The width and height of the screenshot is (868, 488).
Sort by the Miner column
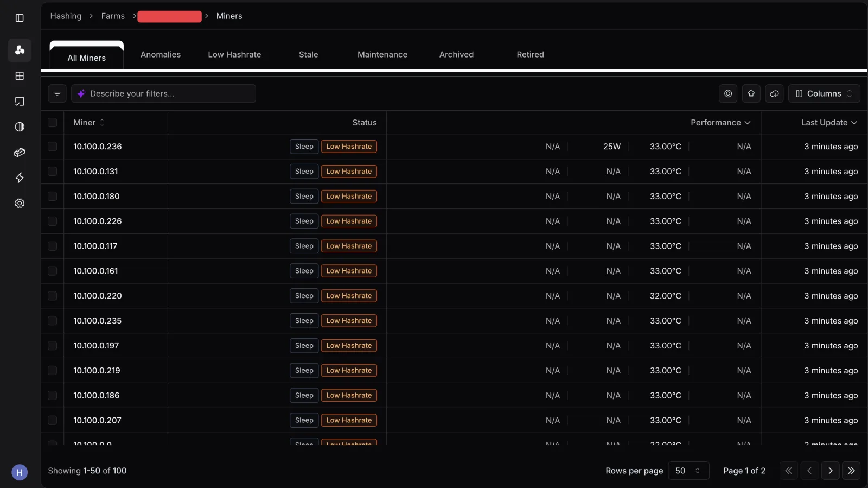(x=89, y=123)
